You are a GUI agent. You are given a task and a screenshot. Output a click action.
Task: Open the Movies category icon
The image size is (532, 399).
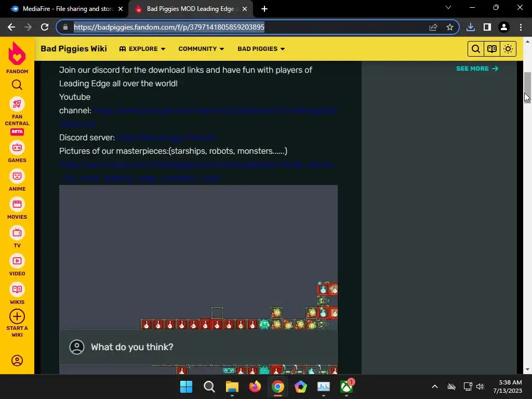point(17,204)
